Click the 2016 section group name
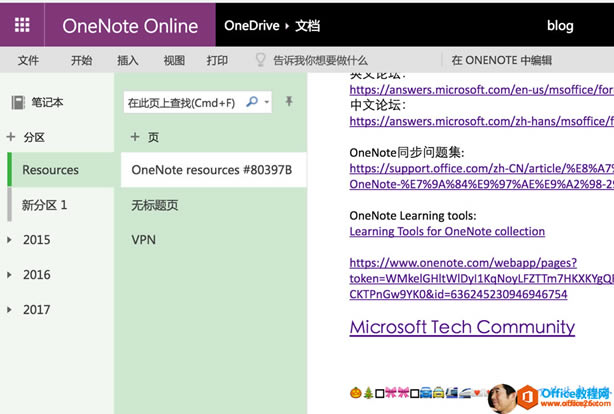 pos(36,275)
